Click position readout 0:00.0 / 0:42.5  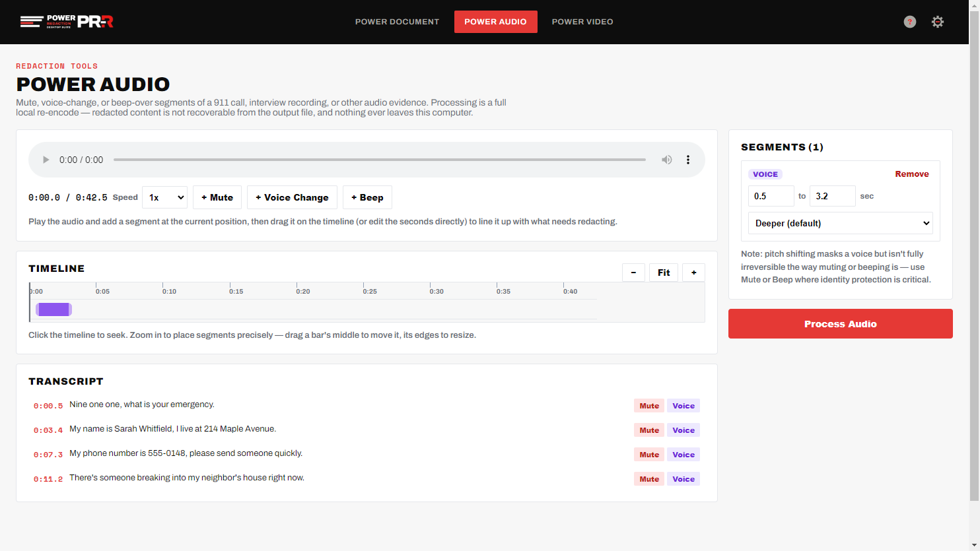67,197
